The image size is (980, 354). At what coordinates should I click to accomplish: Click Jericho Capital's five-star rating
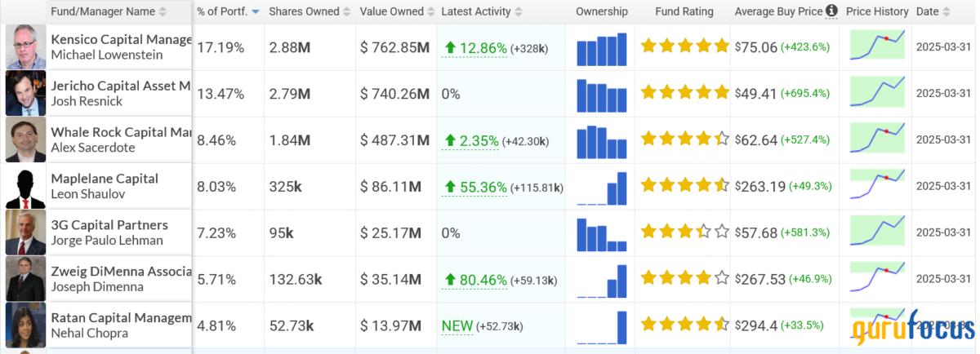click(684, 93)
